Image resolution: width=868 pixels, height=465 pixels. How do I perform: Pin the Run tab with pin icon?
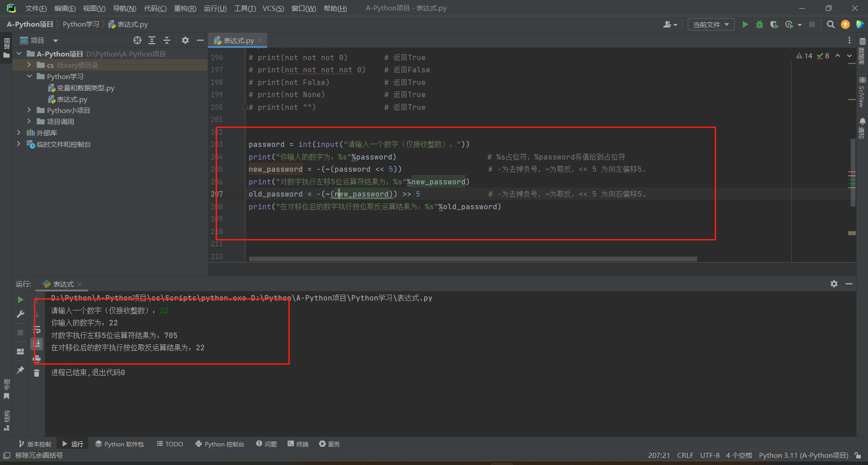click(x=20, y=370)
